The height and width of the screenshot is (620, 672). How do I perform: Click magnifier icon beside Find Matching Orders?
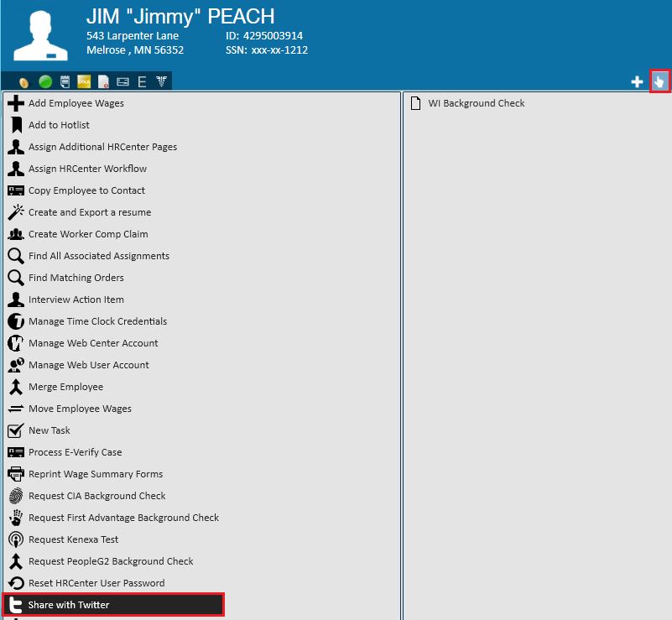[x=16, y=278]
